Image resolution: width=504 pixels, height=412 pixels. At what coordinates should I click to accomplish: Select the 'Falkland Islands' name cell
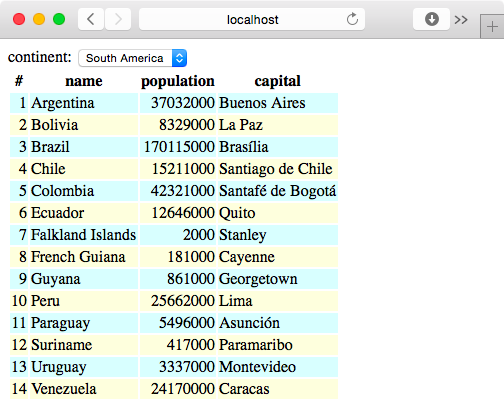click(84, 235)
